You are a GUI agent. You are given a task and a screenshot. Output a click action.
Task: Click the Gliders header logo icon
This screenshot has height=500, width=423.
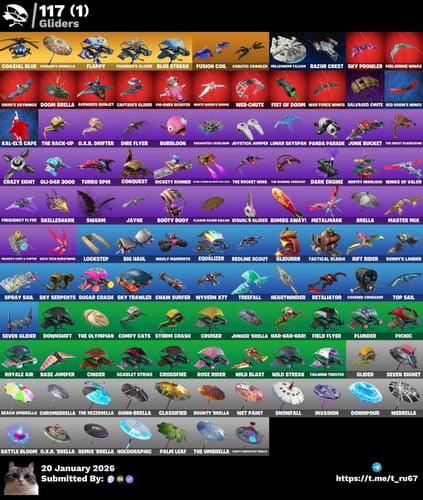coord(15,15)
